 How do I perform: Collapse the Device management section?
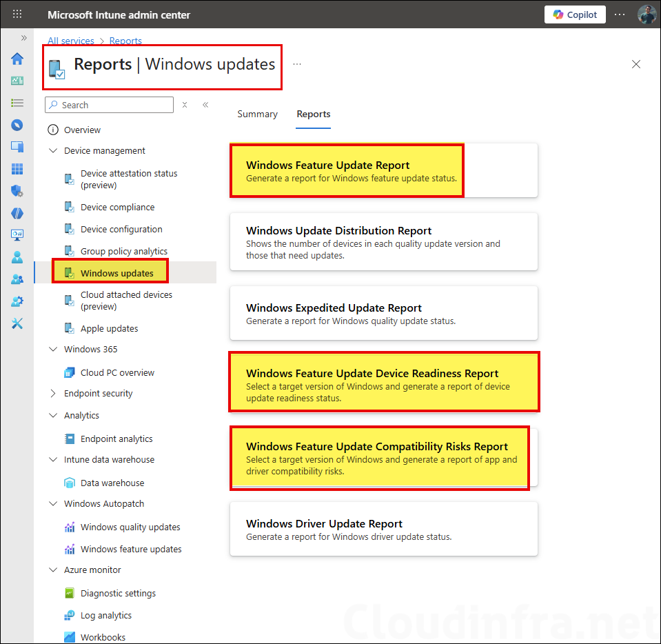[x=53, y=151]
